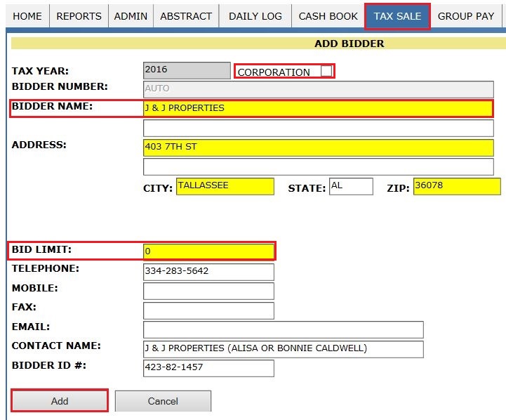Select the Telephone input field

[x=208, y=271]
